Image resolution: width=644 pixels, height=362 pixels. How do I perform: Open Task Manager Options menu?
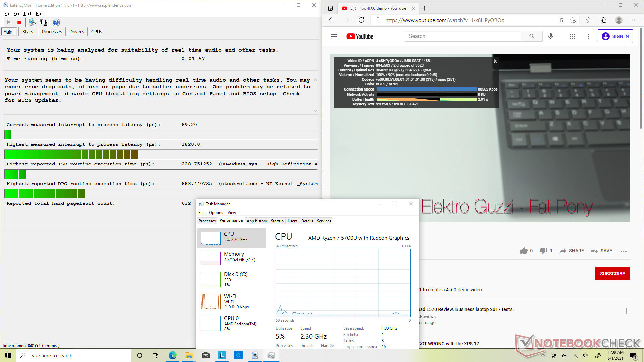click(x=216, y=213)
